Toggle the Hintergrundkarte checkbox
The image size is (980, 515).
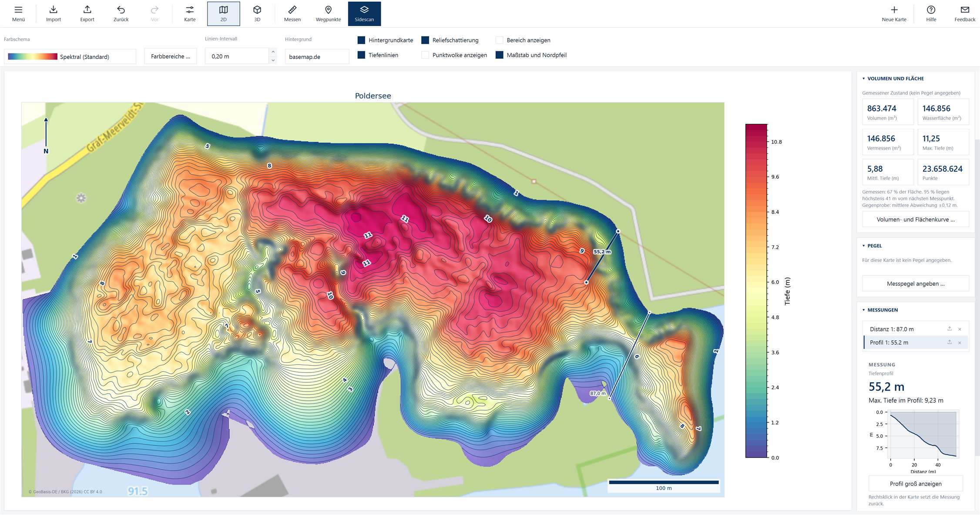(x=361, y=40)
